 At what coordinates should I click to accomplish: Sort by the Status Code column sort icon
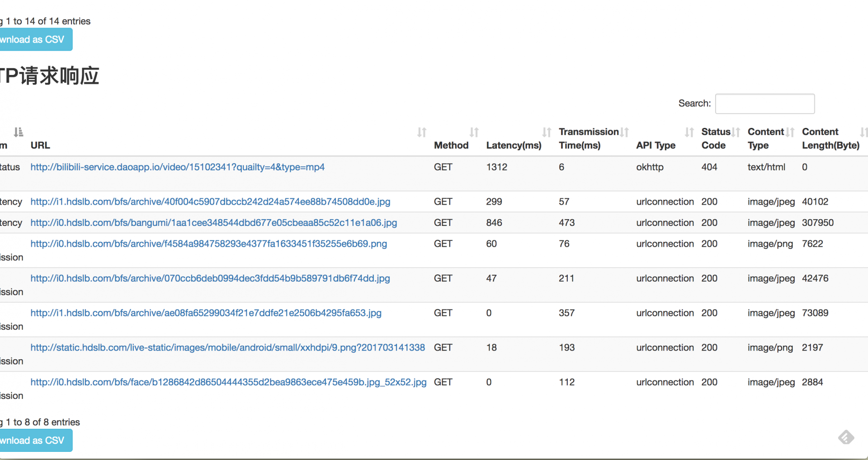736,132
